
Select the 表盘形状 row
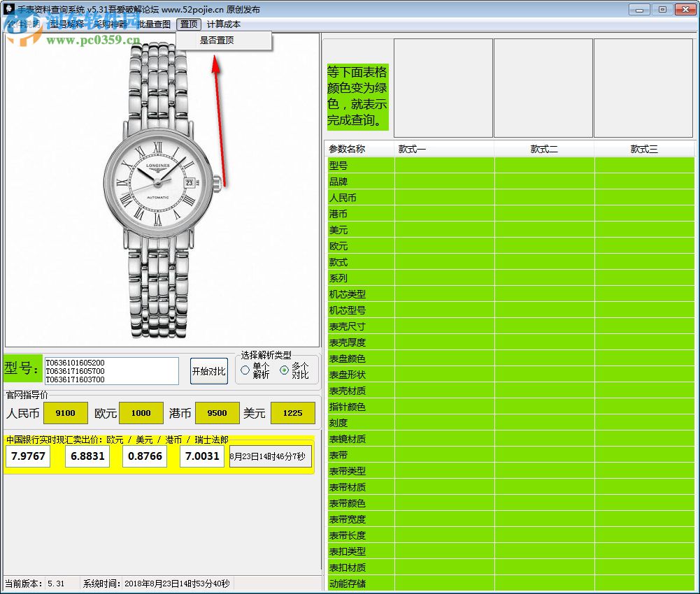click(511, 375)
